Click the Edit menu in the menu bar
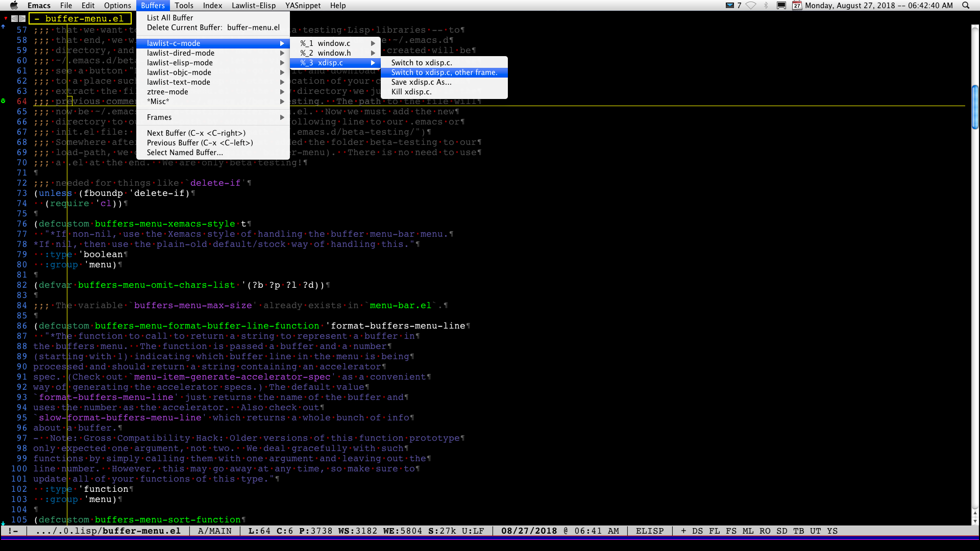This screenshot has width=980, height=551. (x=87, y=6)
